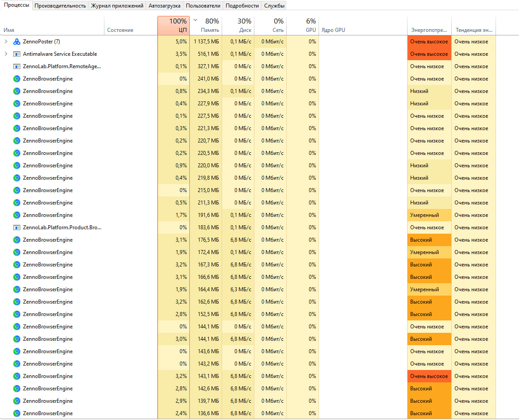This screenshot has height=420, width=519.
Task: Click ZennoBrowserEngine icon in the 172,4 МБ row
Action: click(17, 253)
